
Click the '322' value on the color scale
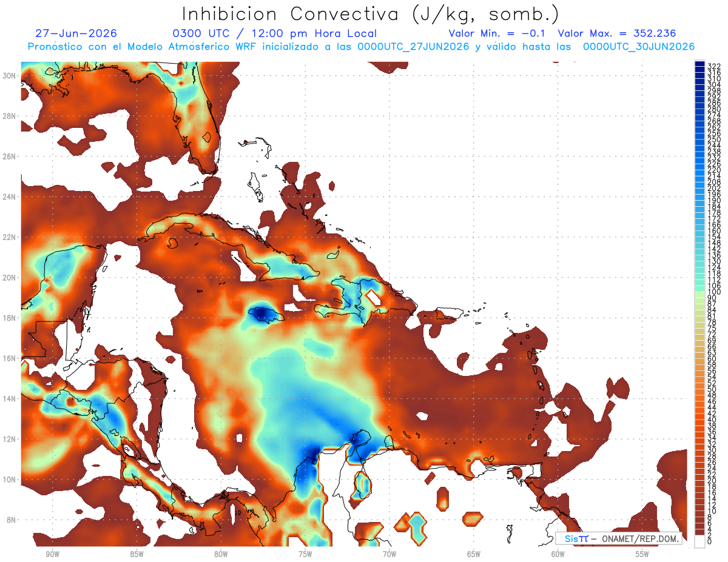coord(714,66)
